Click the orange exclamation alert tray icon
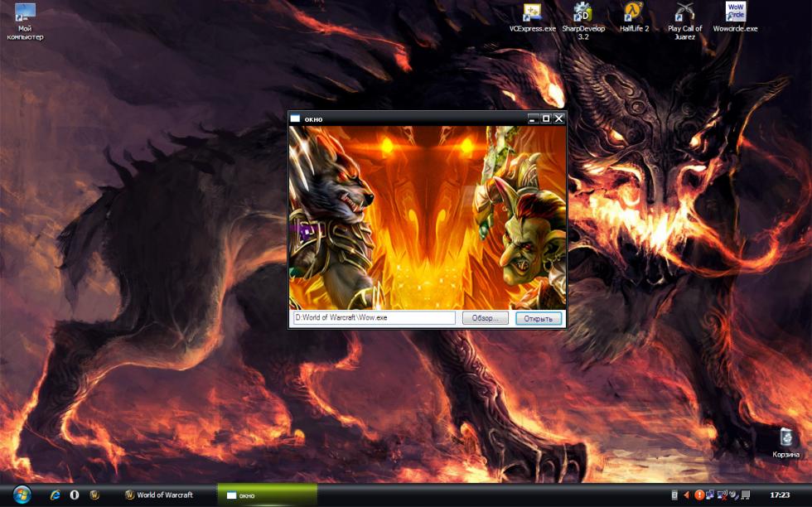The height and width of the screenshot is (507, 812). (699, 495)
